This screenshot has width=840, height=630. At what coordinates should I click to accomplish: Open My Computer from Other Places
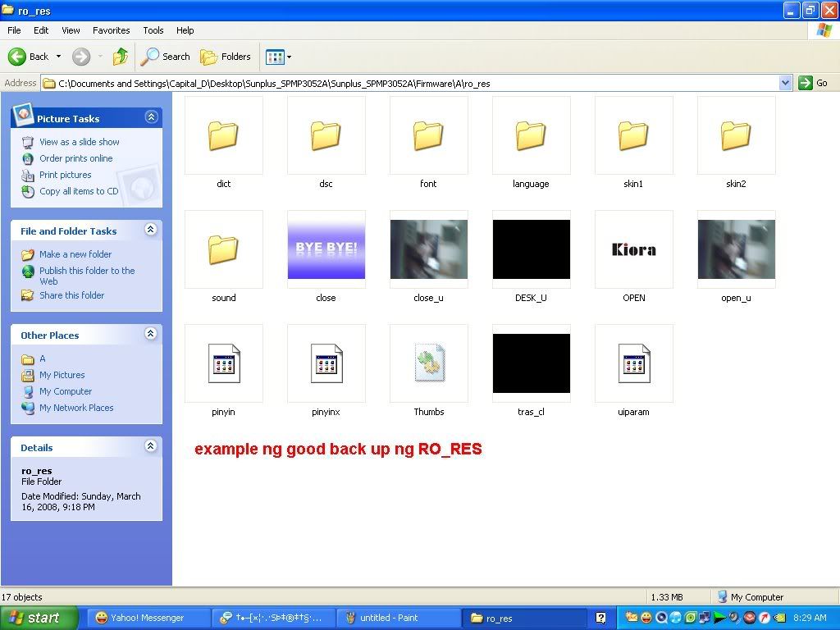tap(66, 391)
